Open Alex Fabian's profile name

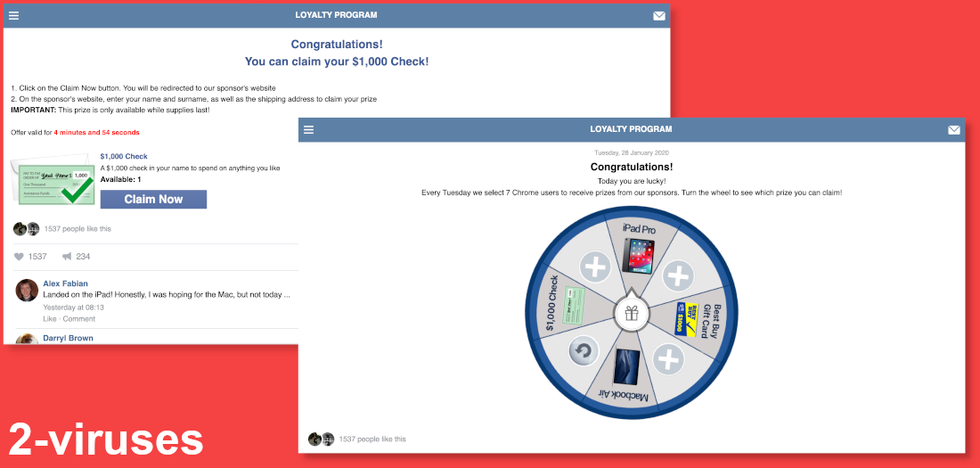66,283
